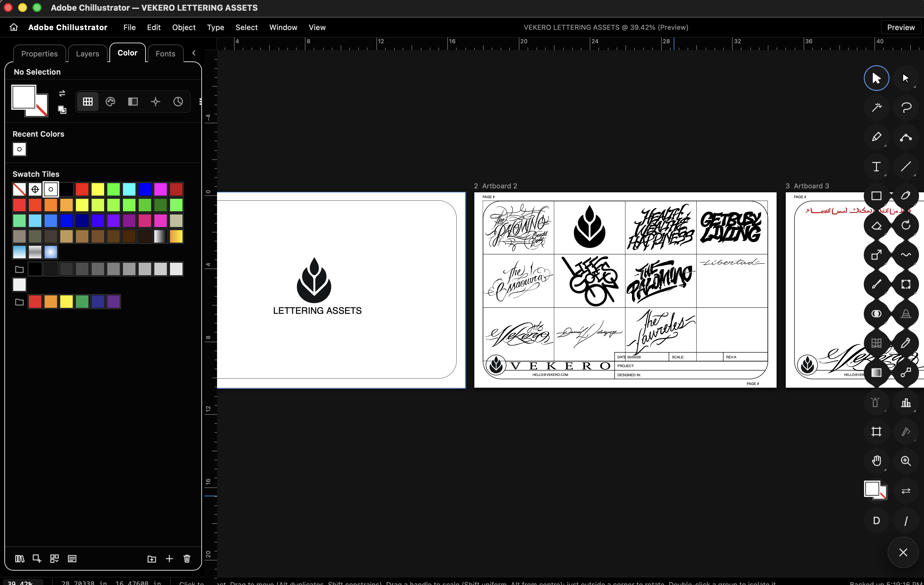Viewport: 924px width, 585px height.
Task: Switch to the palette color mode
Action: (x=110, y=102)
